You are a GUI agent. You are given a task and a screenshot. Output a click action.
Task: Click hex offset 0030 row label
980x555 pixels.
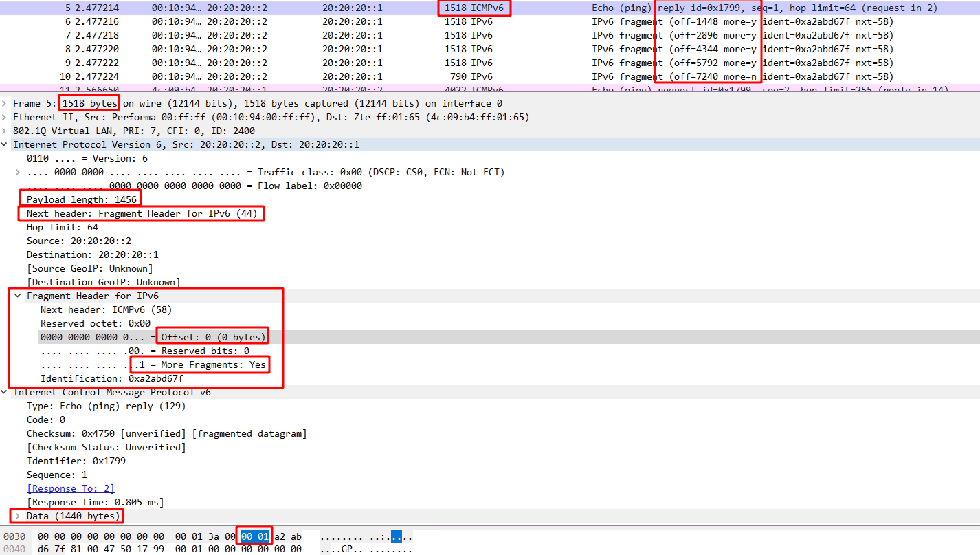(14, 536)
